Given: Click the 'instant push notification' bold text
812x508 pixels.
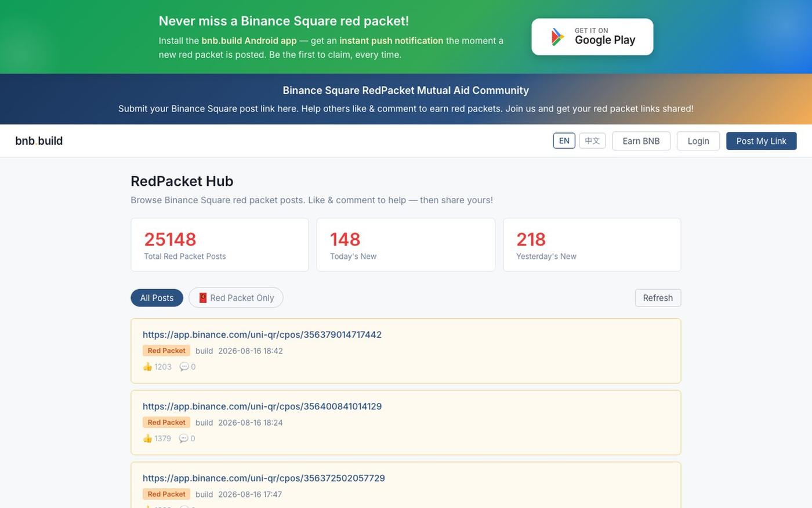Looking at the screenshot, I should 391,41.
